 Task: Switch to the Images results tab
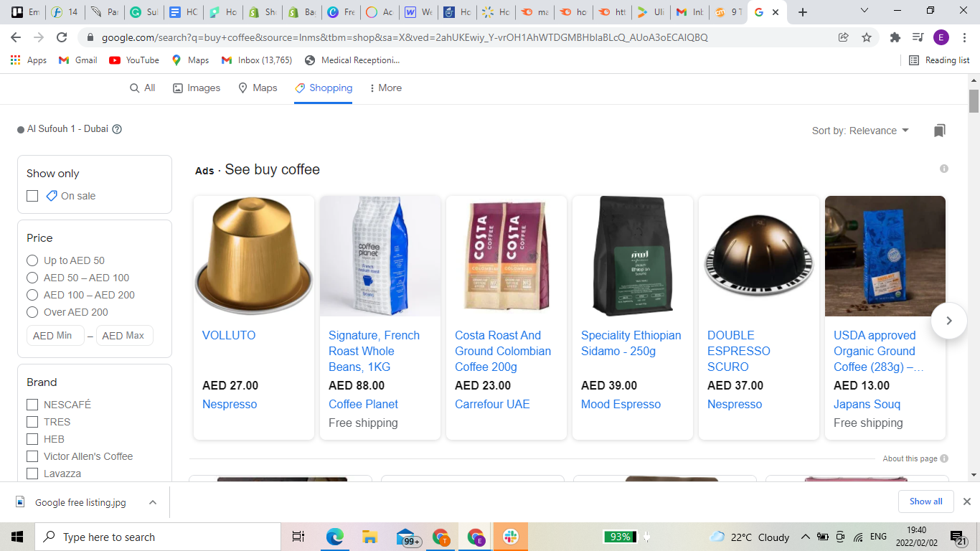(197, 88)
